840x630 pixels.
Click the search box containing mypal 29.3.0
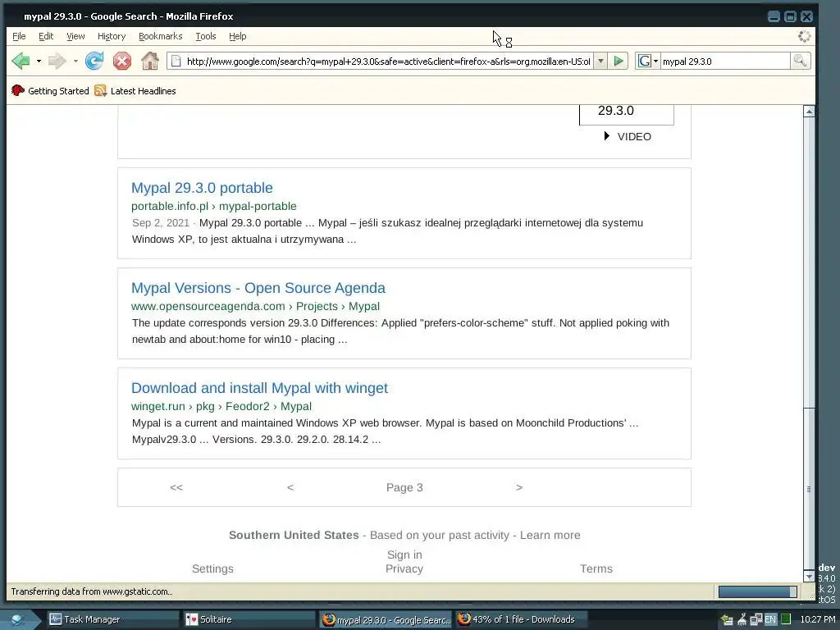pos(725,61)
